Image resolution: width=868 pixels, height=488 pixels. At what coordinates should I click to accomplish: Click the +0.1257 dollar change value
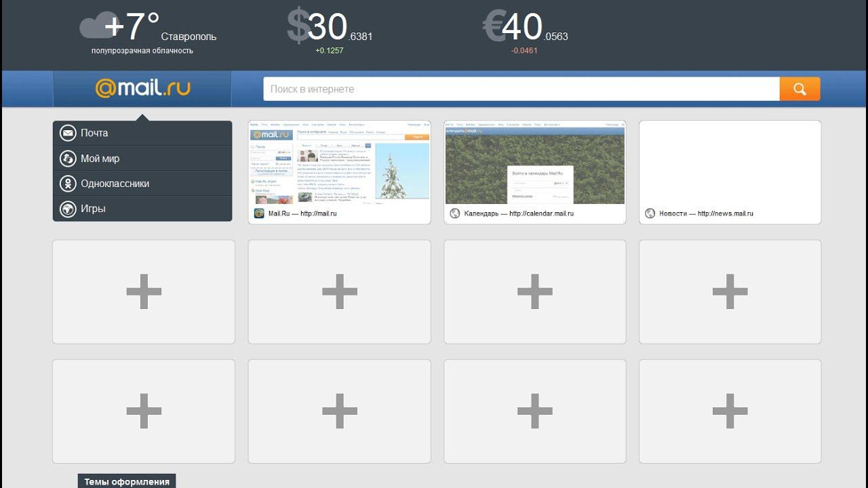(x=330, y=51)
